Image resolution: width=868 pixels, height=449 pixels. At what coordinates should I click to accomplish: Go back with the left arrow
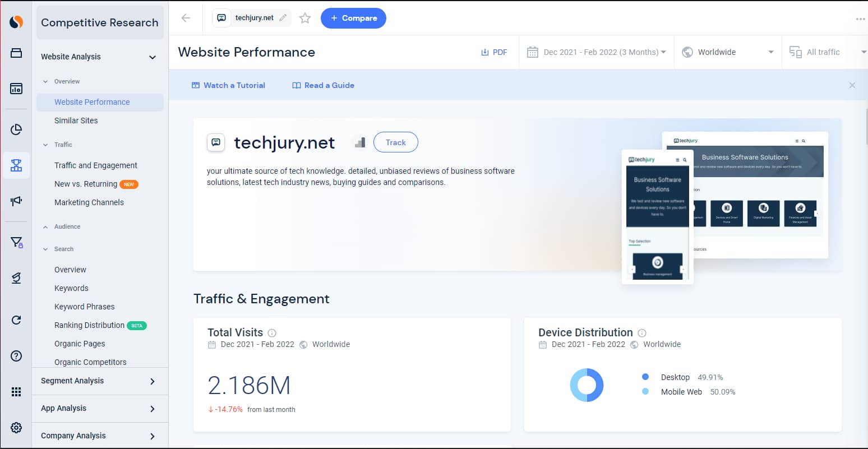(186, 18)
